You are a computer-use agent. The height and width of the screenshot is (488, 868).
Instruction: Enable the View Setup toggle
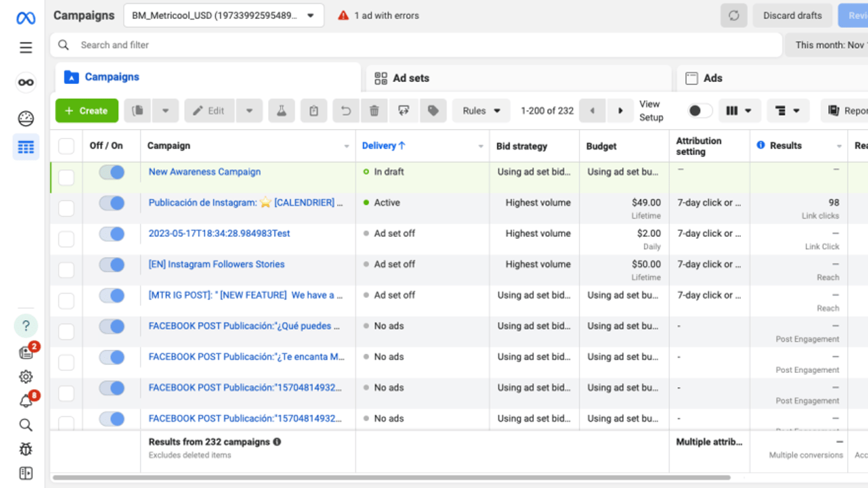[x=699, y=111]
